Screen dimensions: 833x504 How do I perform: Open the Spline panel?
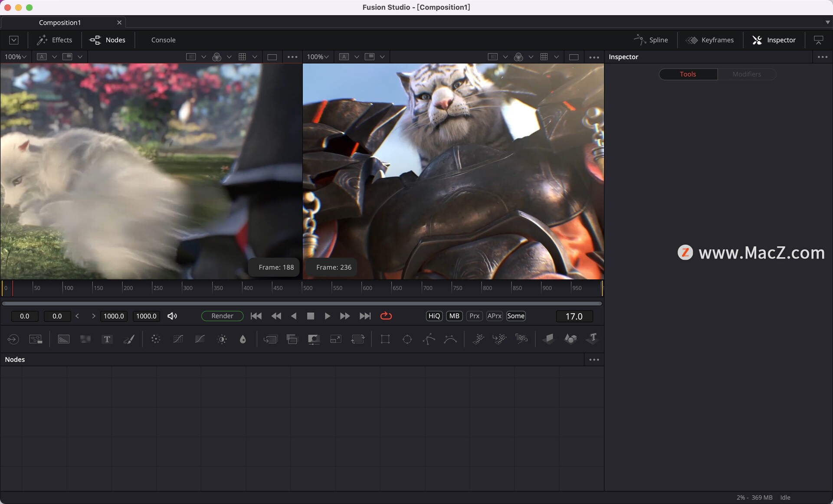pyautogui.click(x=652, y=40)
